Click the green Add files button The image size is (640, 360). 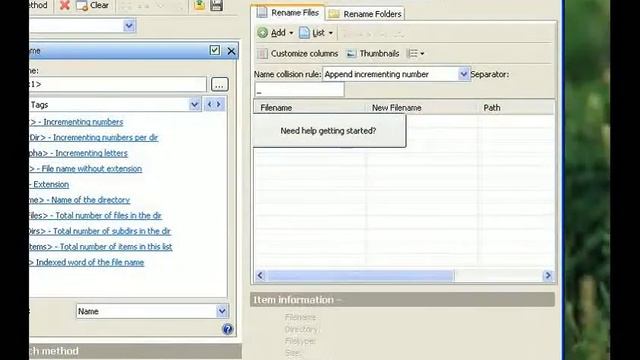click(x=271, y=33)
